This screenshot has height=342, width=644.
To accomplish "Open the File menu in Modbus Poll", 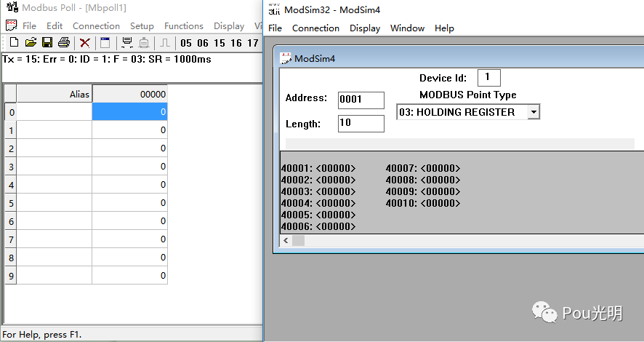I will [29, 26].
